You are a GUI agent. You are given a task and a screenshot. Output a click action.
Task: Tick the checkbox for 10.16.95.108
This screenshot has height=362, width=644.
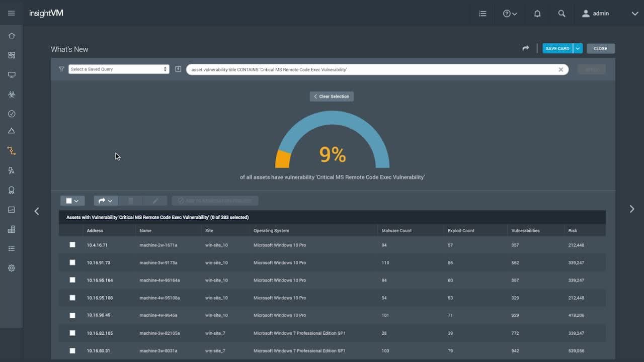pyautogui.click(x=72, y=298)
